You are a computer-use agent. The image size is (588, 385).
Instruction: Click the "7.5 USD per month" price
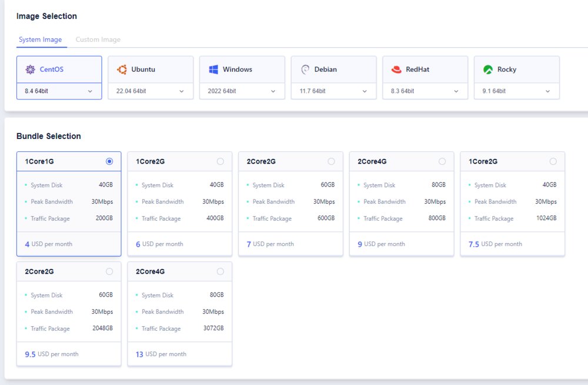tap(495, 244)
